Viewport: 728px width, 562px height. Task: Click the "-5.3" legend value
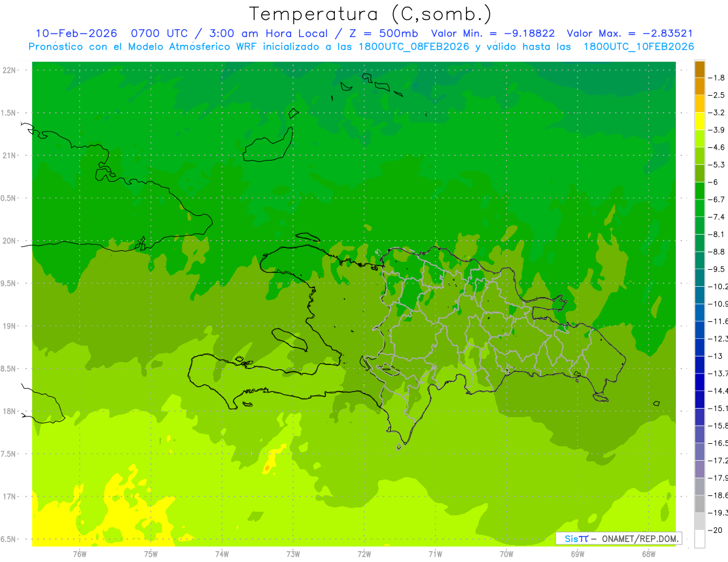pos(717,165)
